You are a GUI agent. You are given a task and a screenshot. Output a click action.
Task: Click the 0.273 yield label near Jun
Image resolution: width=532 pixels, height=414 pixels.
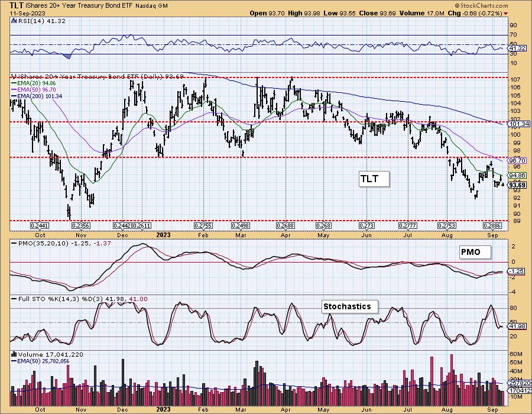(366, 226)
